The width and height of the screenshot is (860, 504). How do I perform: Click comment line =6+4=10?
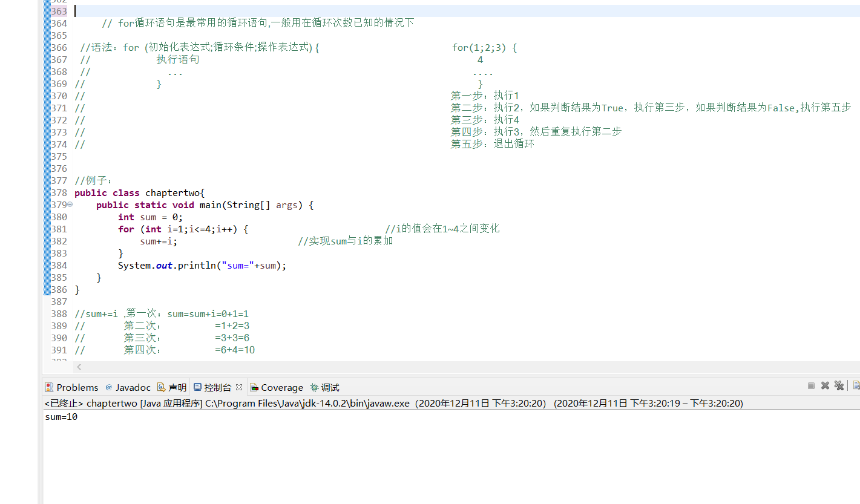(235, 350)
